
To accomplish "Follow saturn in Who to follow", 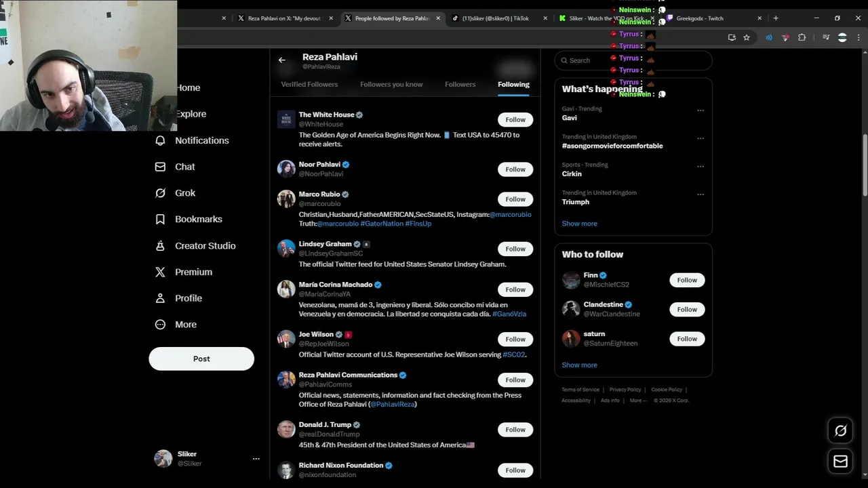I will (687, 339).
